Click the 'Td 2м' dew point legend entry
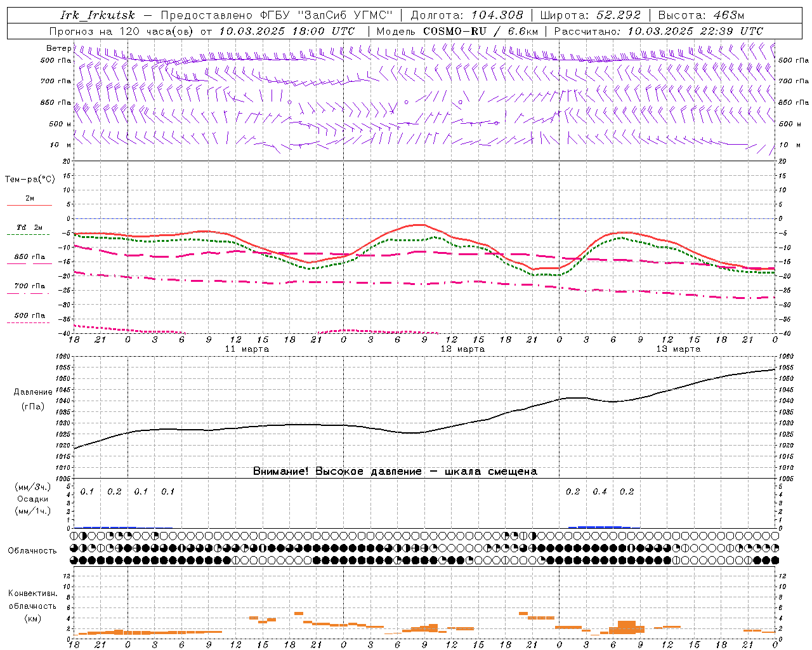Image resolution: width=812 pixels, height=650 pixels. tap(30, 227)
